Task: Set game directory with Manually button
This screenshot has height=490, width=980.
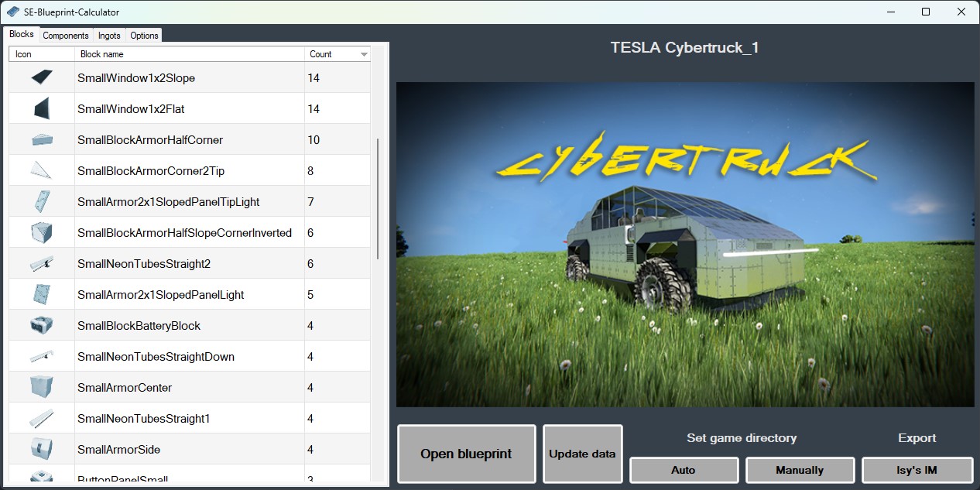Action: [x=800, y=470]
